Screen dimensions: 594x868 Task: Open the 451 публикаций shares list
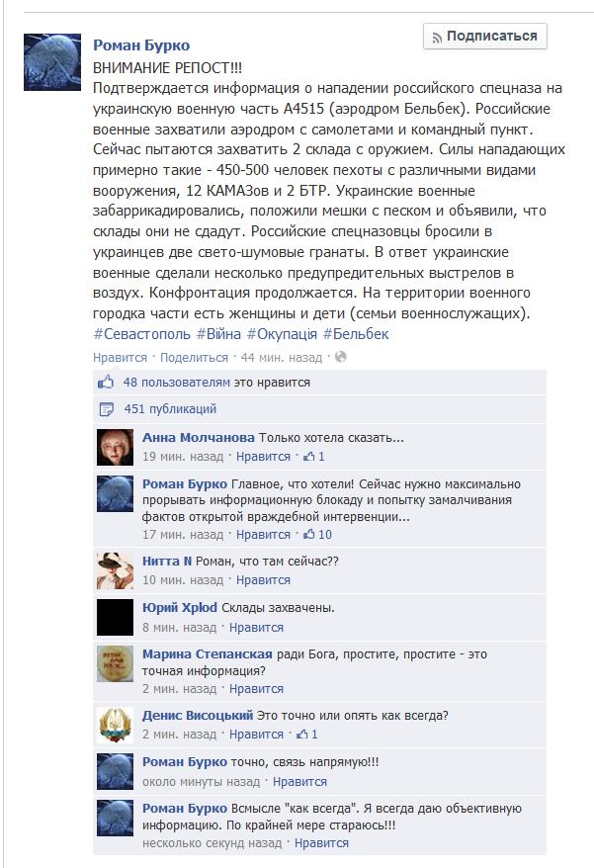pos(170,409)
